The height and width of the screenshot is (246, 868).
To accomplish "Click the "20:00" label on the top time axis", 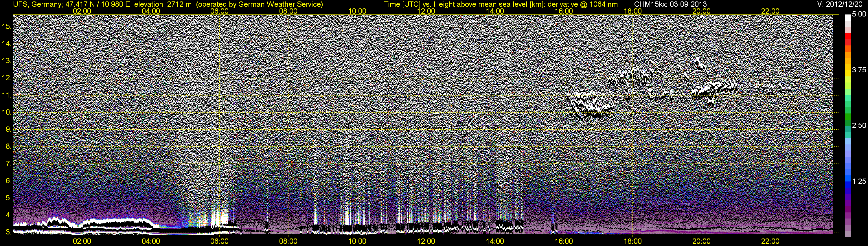I will pyautogui.click(x=702, y=11).
